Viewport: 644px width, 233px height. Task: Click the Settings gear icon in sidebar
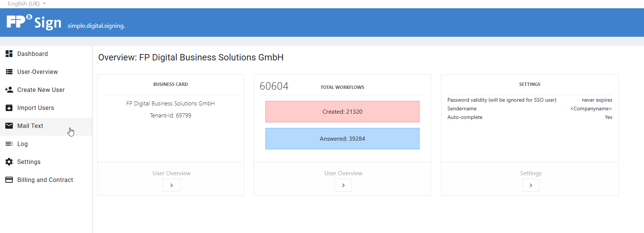(x=9, y=162)
